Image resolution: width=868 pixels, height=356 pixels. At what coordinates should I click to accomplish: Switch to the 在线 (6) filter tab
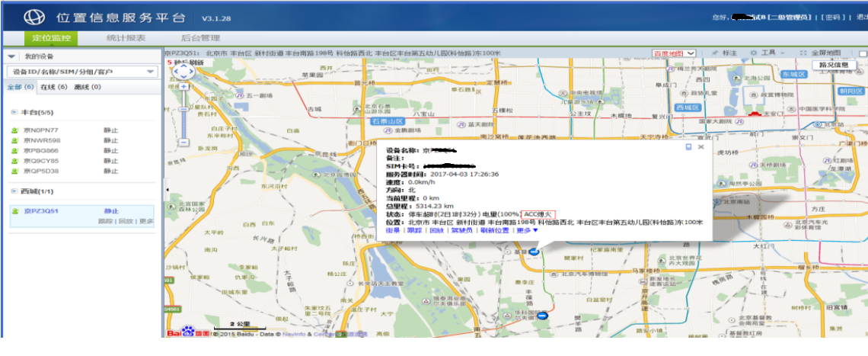click(x=53, y=87)
